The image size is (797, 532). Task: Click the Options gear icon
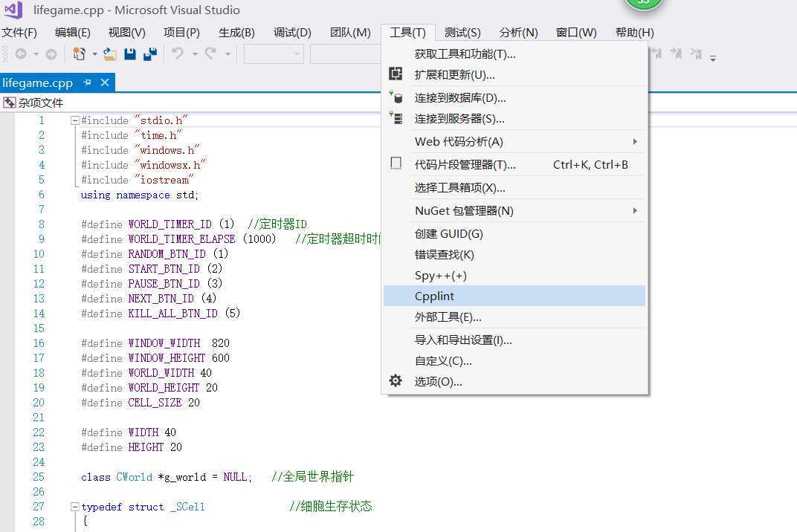(x=396, y=380)
